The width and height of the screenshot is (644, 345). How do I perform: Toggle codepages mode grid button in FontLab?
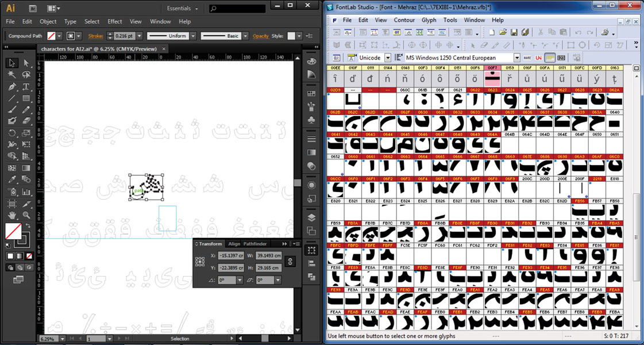coord(550,57)
